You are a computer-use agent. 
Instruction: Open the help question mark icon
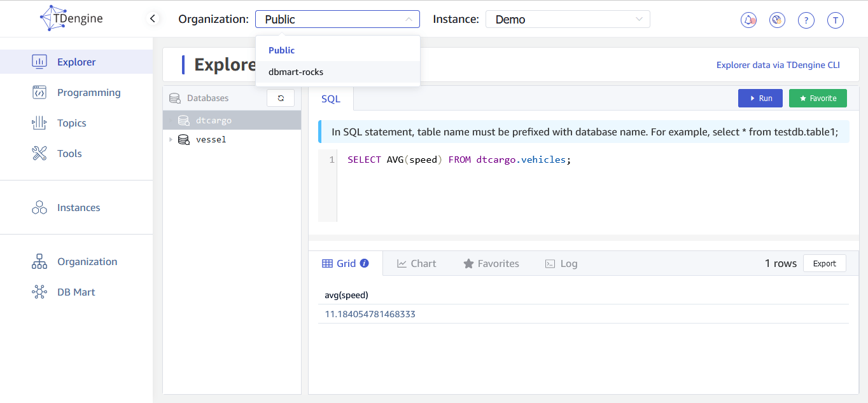click(x=806, y=20)
